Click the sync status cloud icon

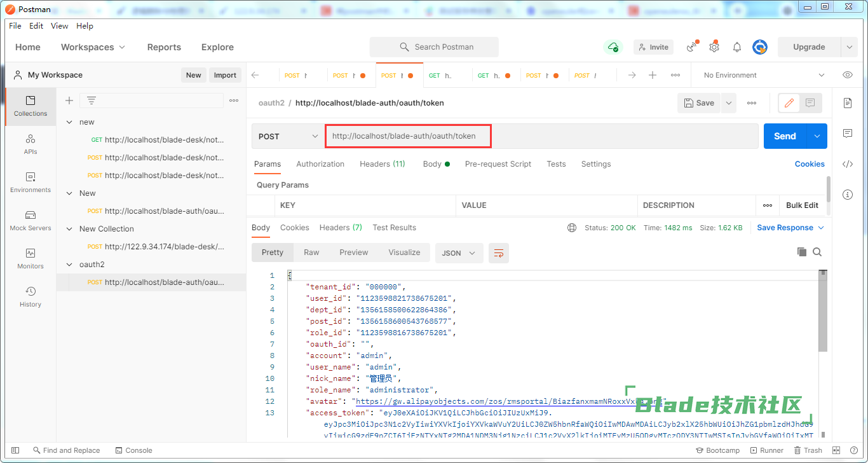pyautogui.click(x=613, y=47)
